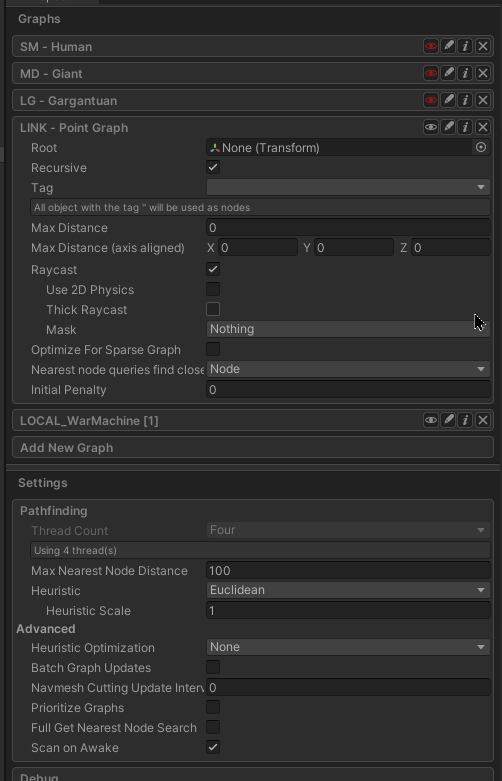Image resolution: width=502 pixels, height=781 pixels.
Task: Show info icon for SM - Human graph
Action: [x=465, y=46]
